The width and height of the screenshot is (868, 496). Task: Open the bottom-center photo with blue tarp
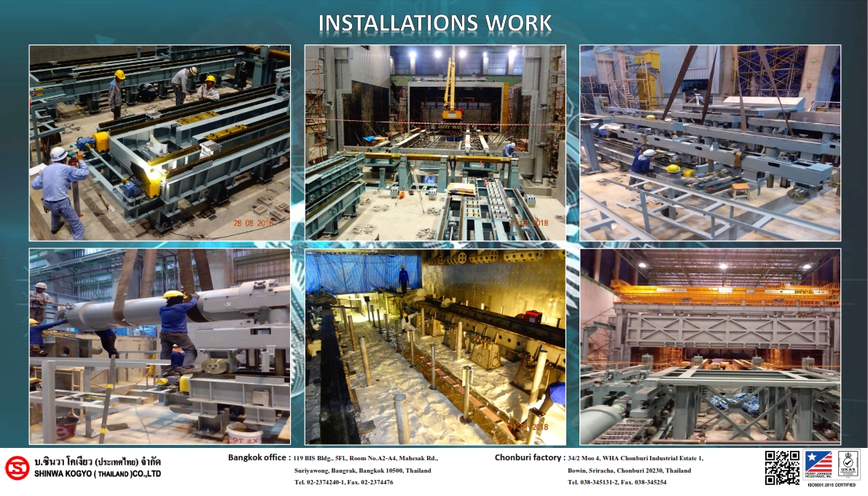coord(434,347)
